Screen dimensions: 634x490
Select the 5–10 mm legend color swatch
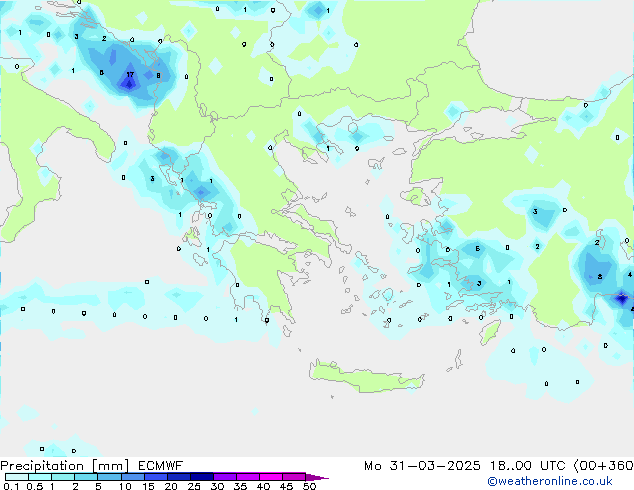coord(109,477)
